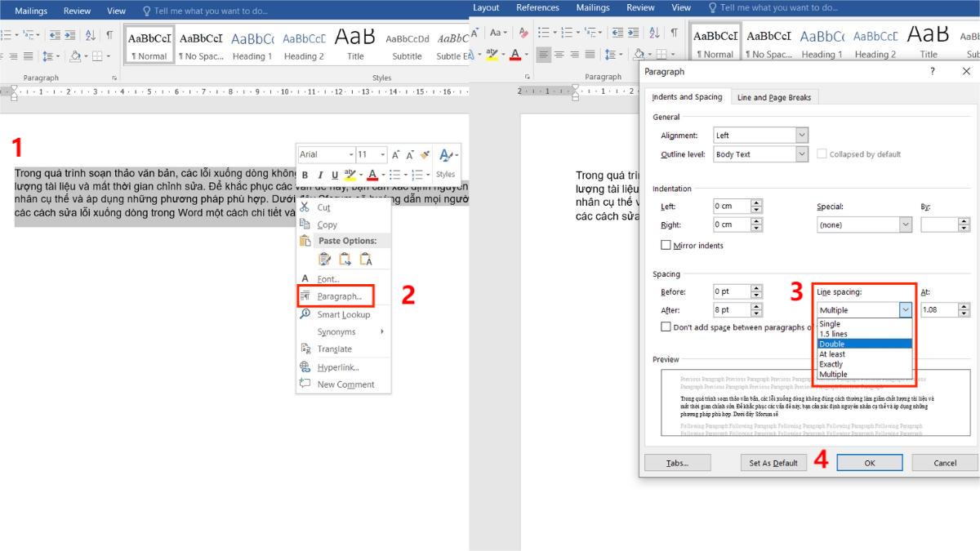This screenshot has width=980, height=551.
Task: Click Translate in the context menu
Action: point(334,349)
